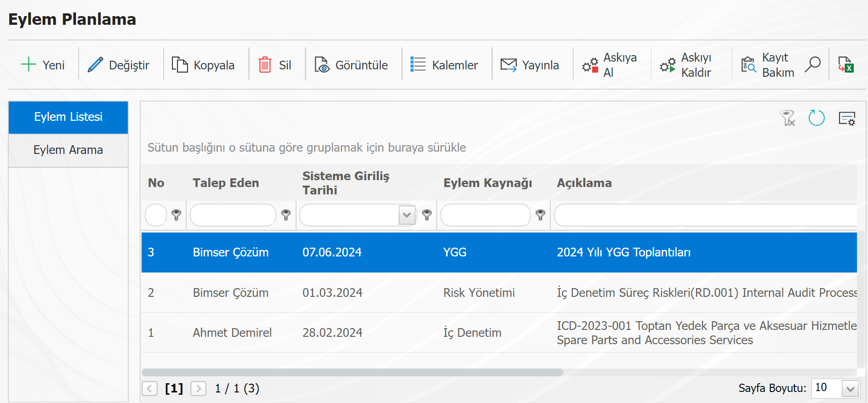Click the Yeni (new) plus icon
This screenshot has height=403, width=868.
pos(29,64)
